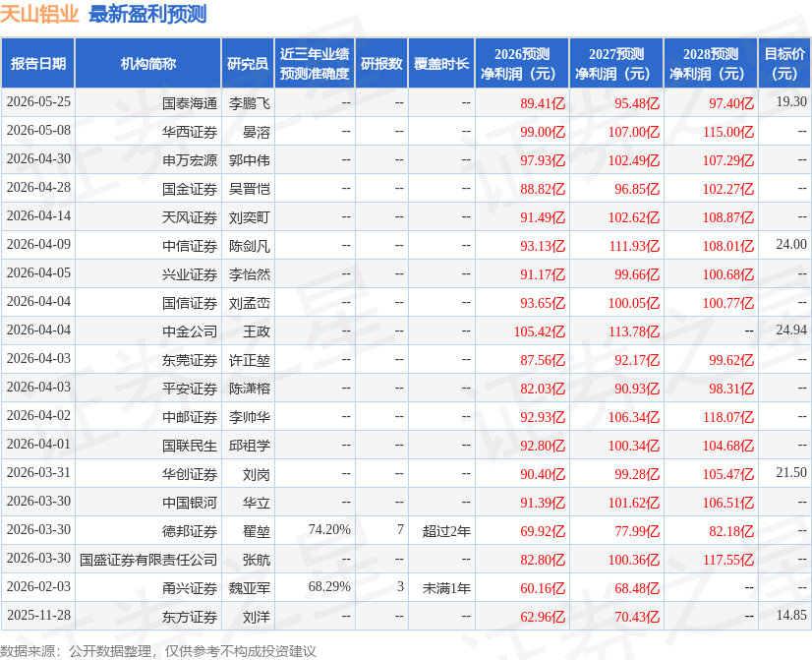Click 甬兴证券 accuracy value 68.29%
812x660 pixels.
329,586
